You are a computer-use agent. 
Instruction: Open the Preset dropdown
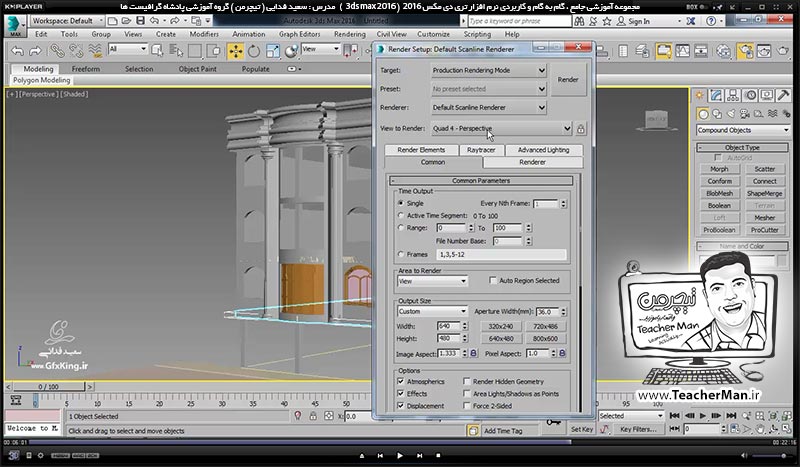pyautogui.click(x=489, y=89)
